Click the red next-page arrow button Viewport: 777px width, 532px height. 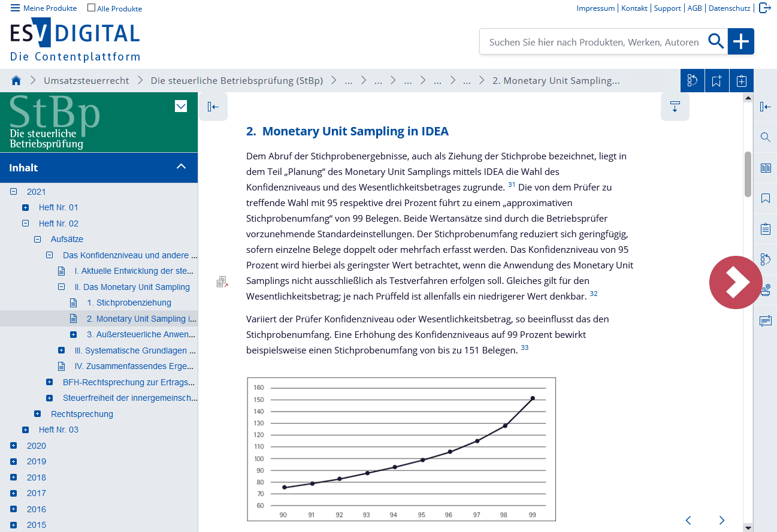736,282
